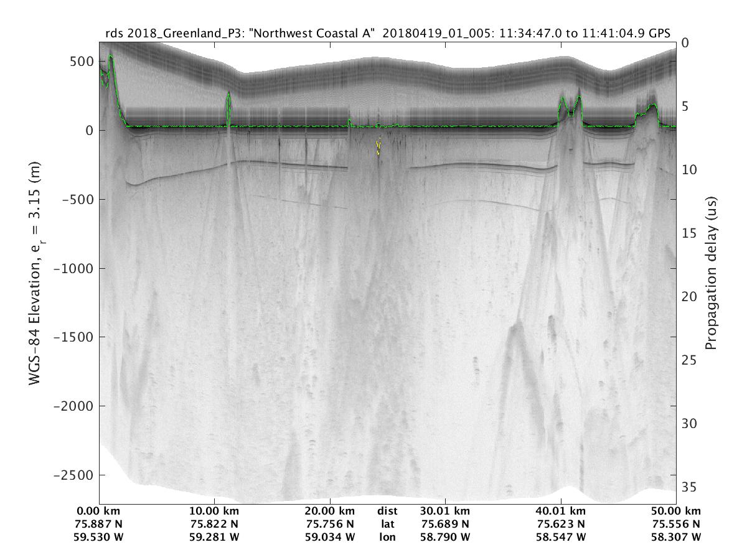This screenshot has width=747, height=560.
Task: Click the 20.00 km distance label
Action: click(330, 511)
